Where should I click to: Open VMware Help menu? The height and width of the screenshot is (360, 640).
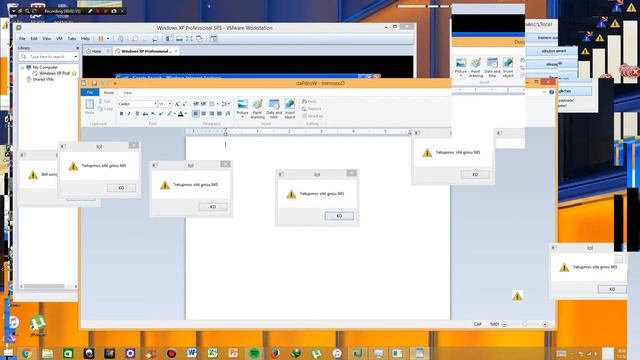85,38
